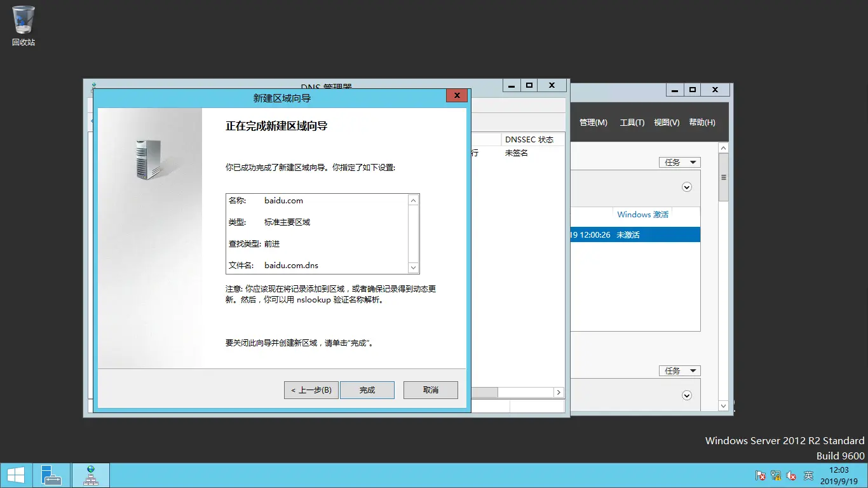Image resolution: width=868 pixels, height=488 pixels.
Task: Sort by the Windows 激活 column header
Action: click(x=643, y=215)
